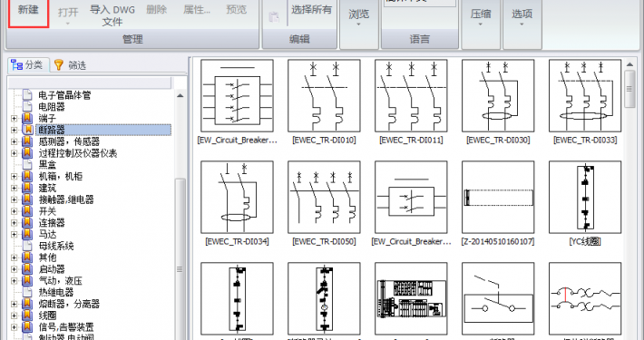Click the 气动，液压 folder icon
The width and height of the screenshot is (644, 340).
[27, 281]
